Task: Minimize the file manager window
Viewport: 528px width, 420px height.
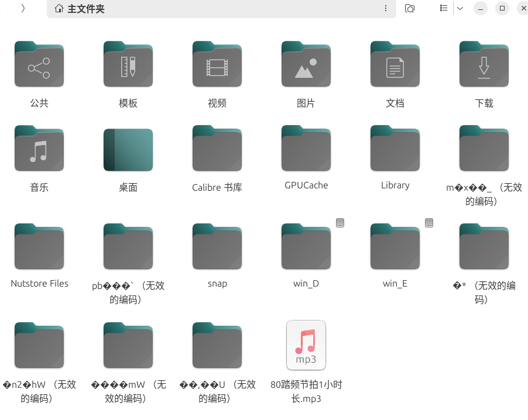Action: (x=481, y=8)
